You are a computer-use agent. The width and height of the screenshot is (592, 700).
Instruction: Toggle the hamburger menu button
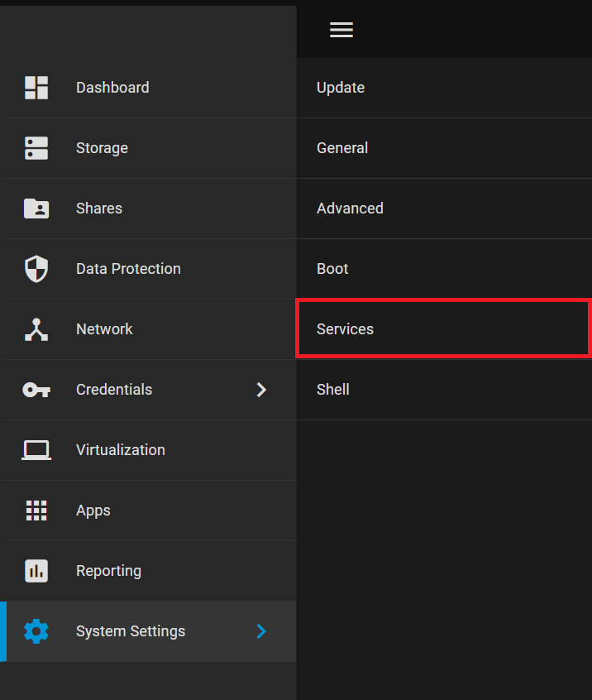coord(341,30)
